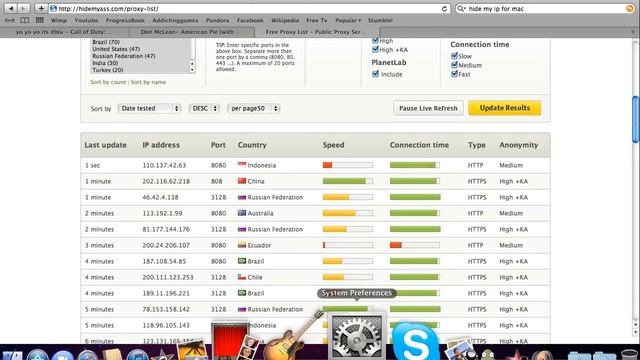This screenshot has height=360, width=640.
Task: Switch to the Call of Duty tab
Action: tap(65, 32)
